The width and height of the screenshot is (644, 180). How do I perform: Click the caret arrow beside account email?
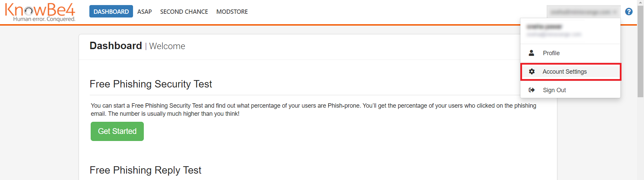point(615,12)
